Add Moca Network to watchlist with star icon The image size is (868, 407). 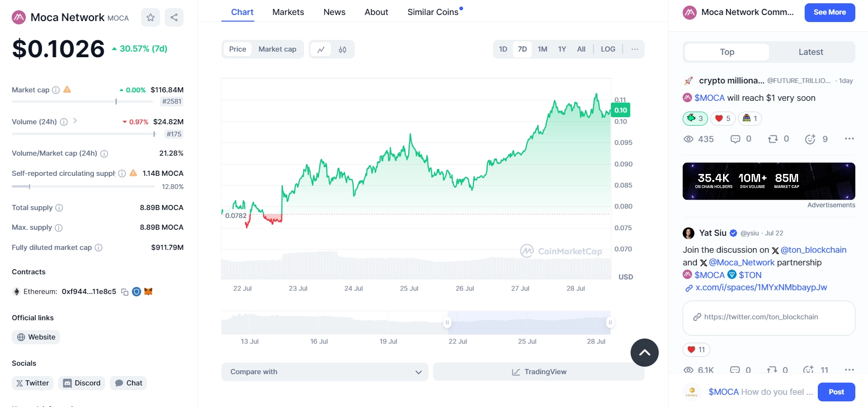(151, 17)
